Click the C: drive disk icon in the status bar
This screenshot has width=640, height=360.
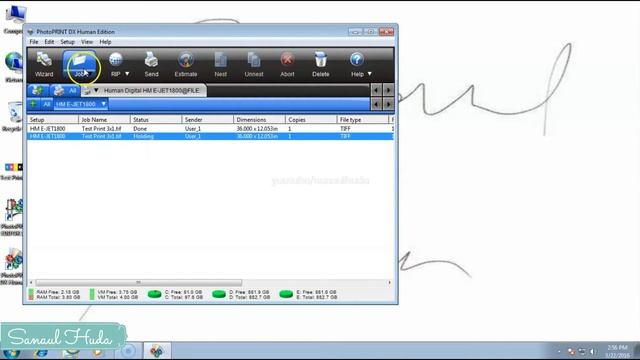click(154, 294)
